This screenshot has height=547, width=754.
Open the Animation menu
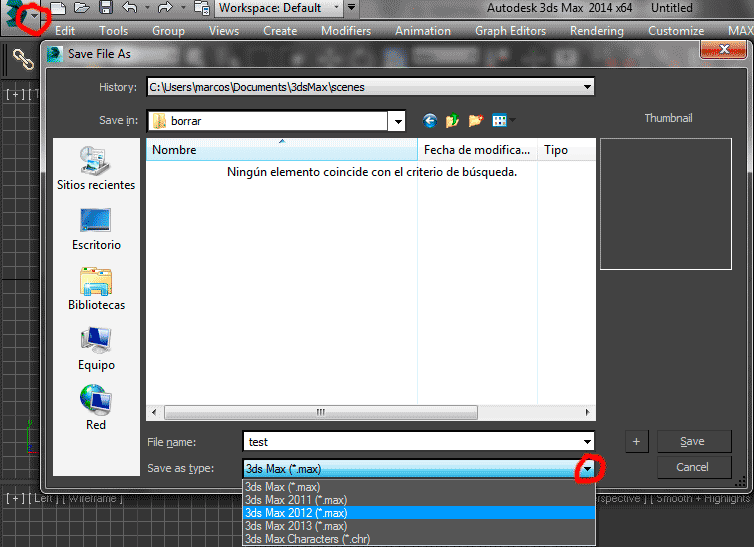coord(423,31)
